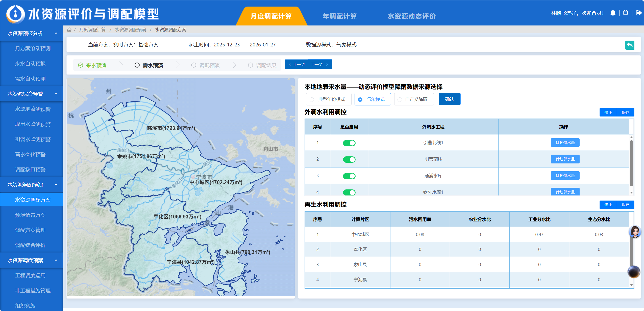Screen dimensions: 644x311
Task: Click the logout icon
Action: click(639, 13)
